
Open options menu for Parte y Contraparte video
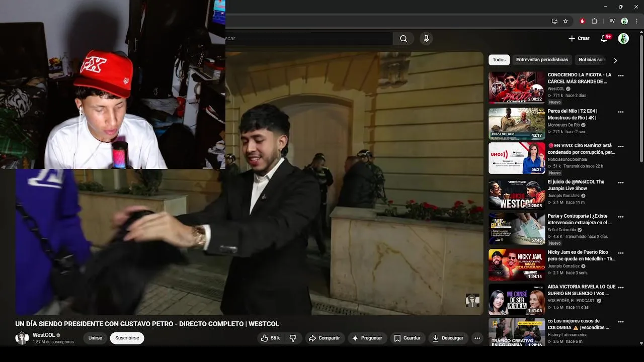point(621,217)
